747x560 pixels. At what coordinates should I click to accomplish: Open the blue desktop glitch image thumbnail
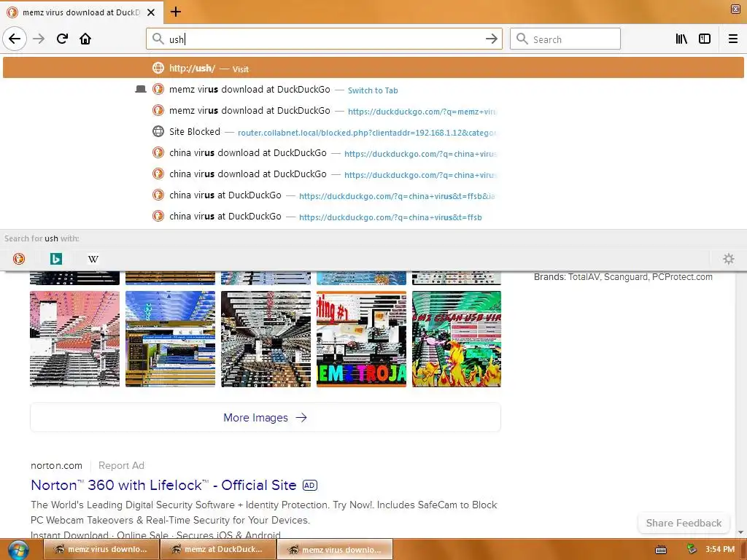tap(170, 338)
